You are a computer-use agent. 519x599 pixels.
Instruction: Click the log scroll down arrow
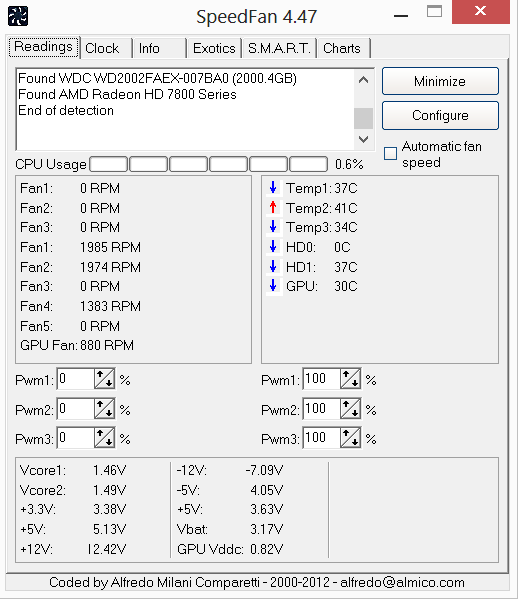(x=364, y=139)
